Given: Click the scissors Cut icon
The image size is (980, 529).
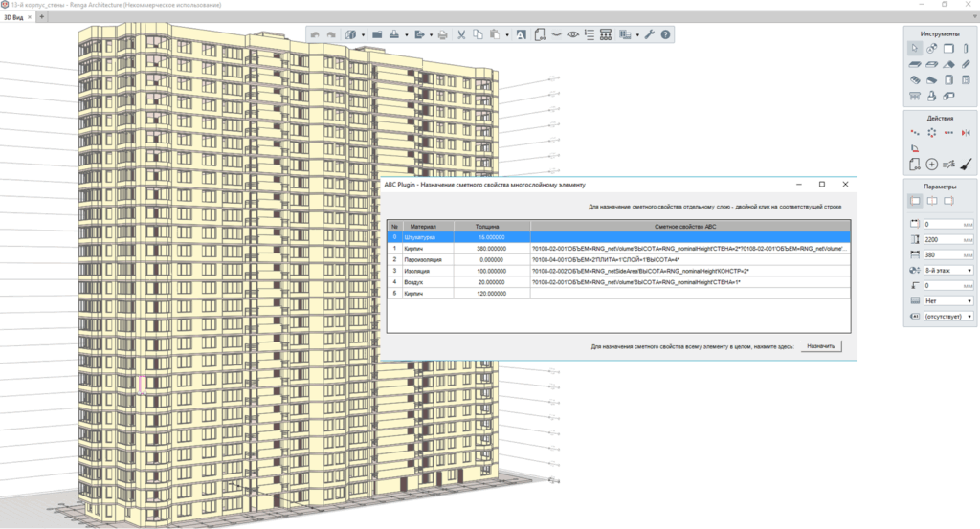Looking at the screenshot, I should [x=461, y=34].
